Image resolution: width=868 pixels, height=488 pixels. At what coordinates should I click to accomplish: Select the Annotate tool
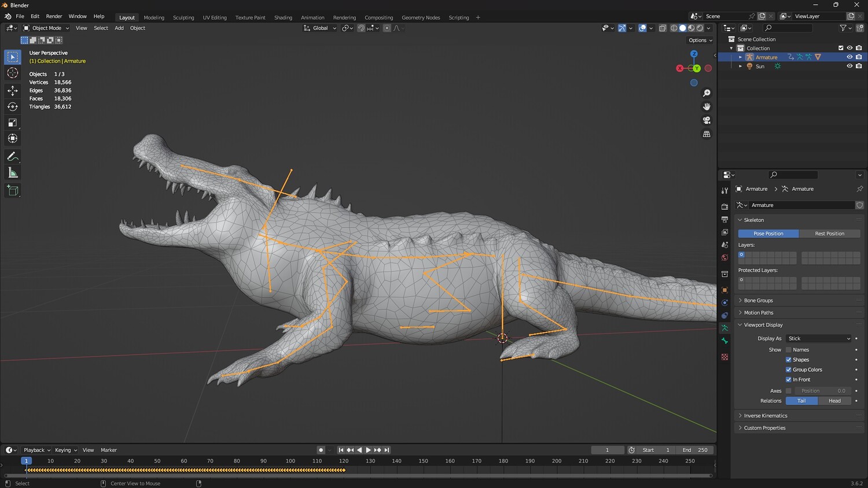pos(13,157)
